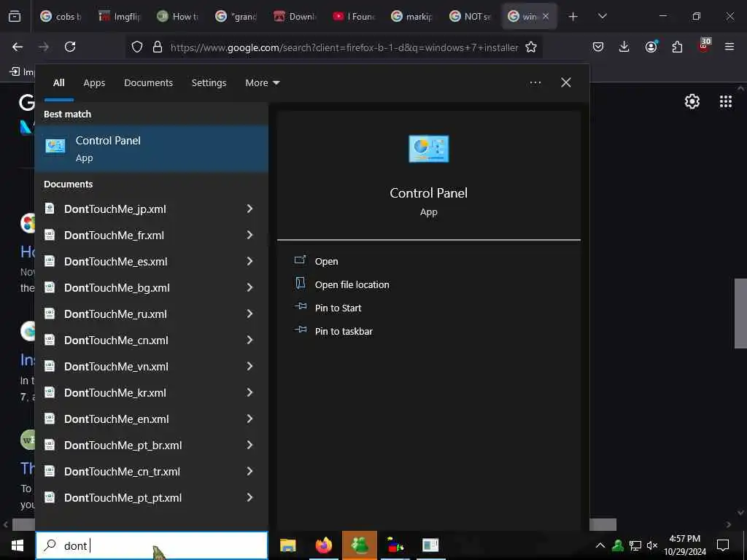Screen dimensions: 747x560
Task: Open DontTouchMe_en.xml document result
Action: (x=152, y=419)
